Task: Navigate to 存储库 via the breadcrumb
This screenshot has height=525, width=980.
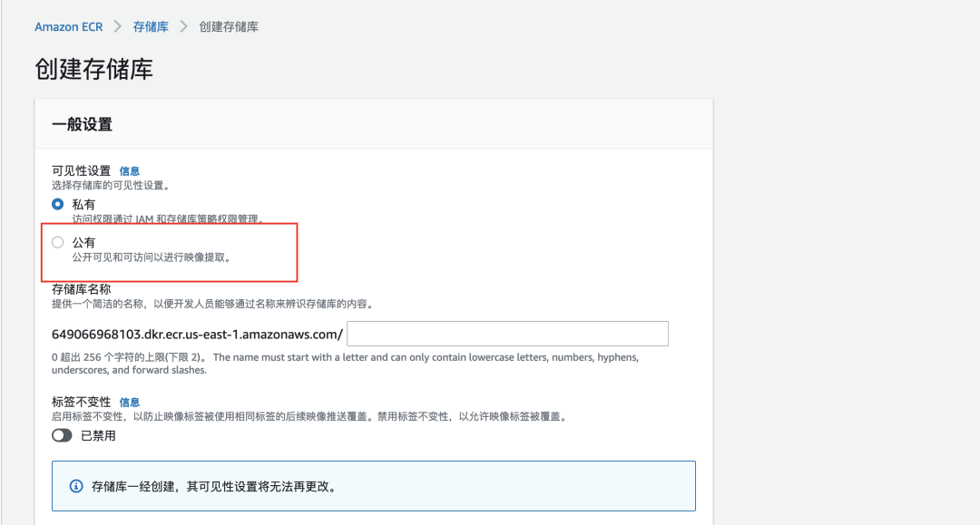Action: 150,26
